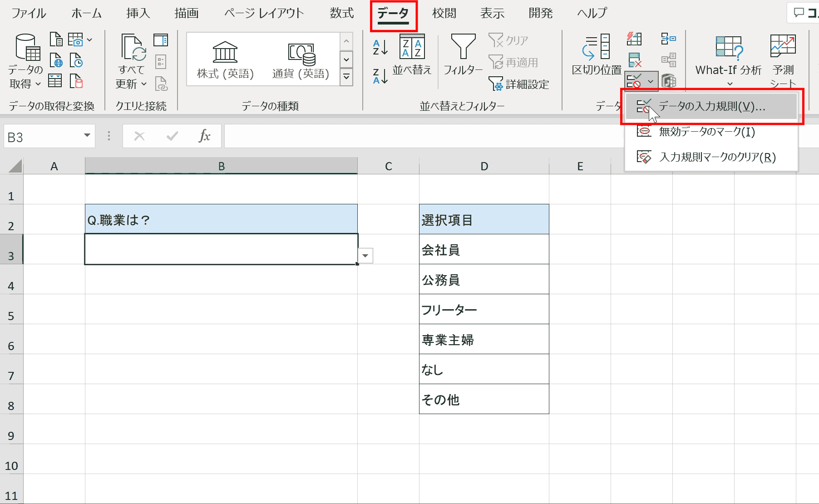819x504 pixels.
Task: Toggle the Filter (フィルター) funnel
Action: [463, 54]
